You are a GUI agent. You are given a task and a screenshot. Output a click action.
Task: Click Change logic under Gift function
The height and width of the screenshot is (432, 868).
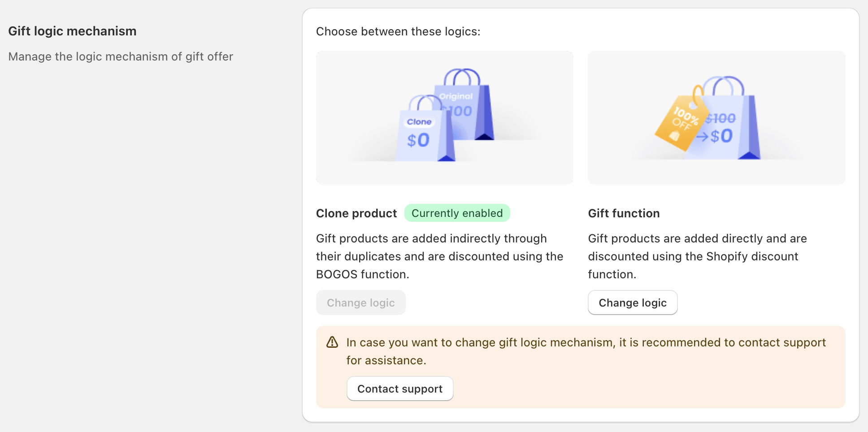633,302
